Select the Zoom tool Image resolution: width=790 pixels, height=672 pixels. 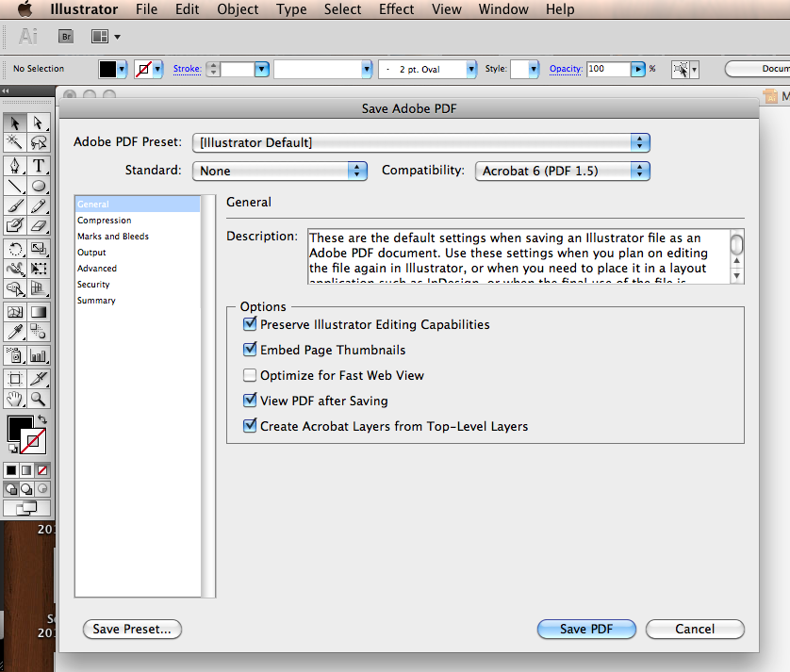click(39, 399)
